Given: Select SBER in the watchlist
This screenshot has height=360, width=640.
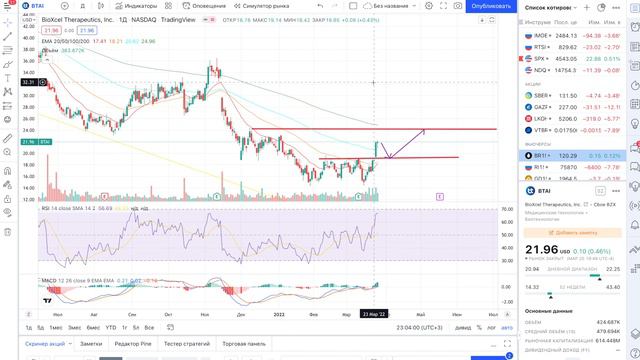Looking at the screenshot, I should (572, 96).
